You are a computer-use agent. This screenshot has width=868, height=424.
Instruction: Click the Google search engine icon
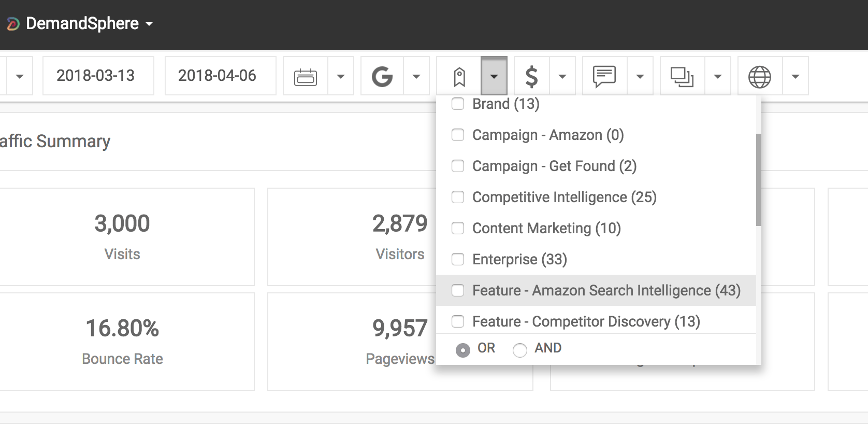pyautogui.click(x=382, y=76)
